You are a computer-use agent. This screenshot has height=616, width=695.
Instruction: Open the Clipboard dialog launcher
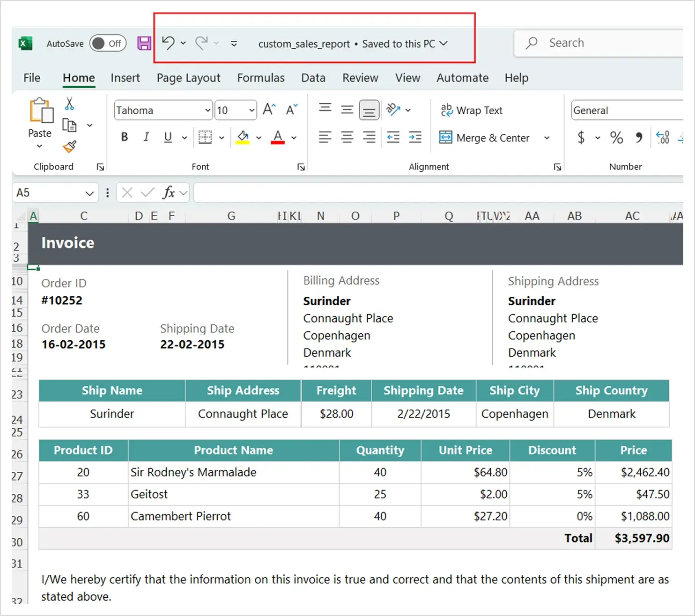point(100,167)
